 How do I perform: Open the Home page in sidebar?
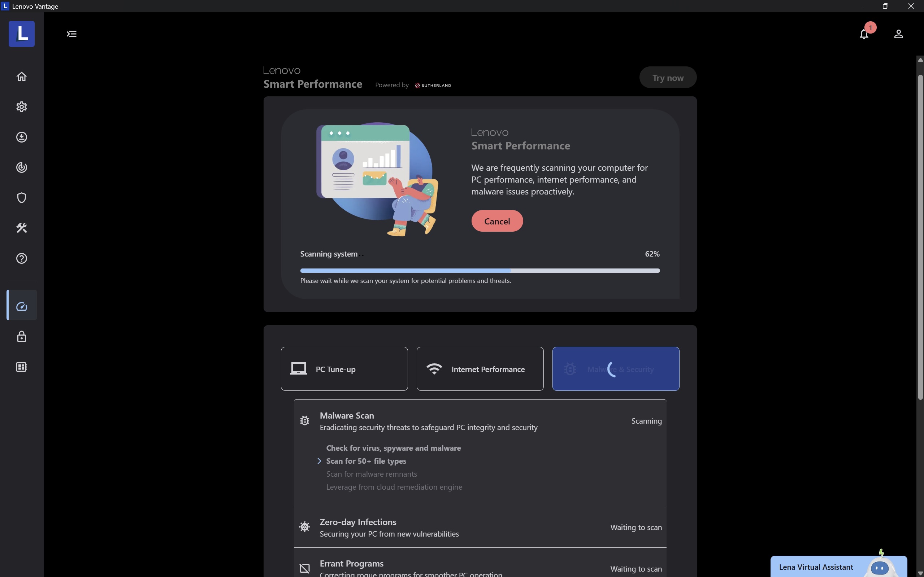[x=21, y=77]
